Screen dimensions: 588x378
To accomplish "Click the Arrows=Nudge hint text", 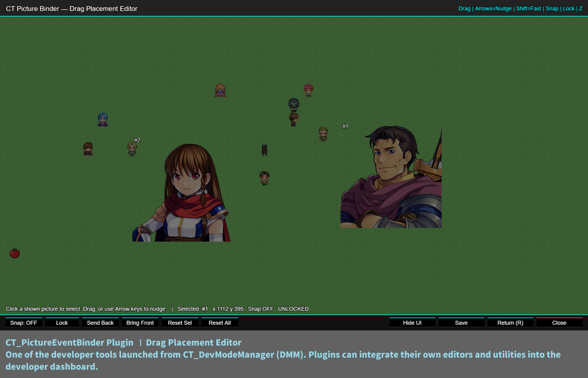I will pos(493,9).
